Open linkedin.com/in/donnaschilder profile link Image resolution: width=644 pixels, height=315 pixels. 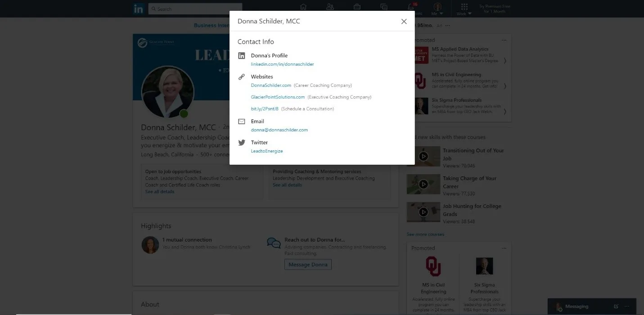[x=282, y=64]
